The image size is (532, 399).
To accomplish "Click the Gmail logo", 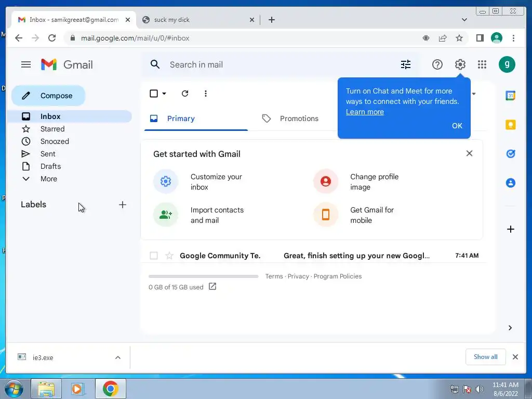I will (67, 64).
